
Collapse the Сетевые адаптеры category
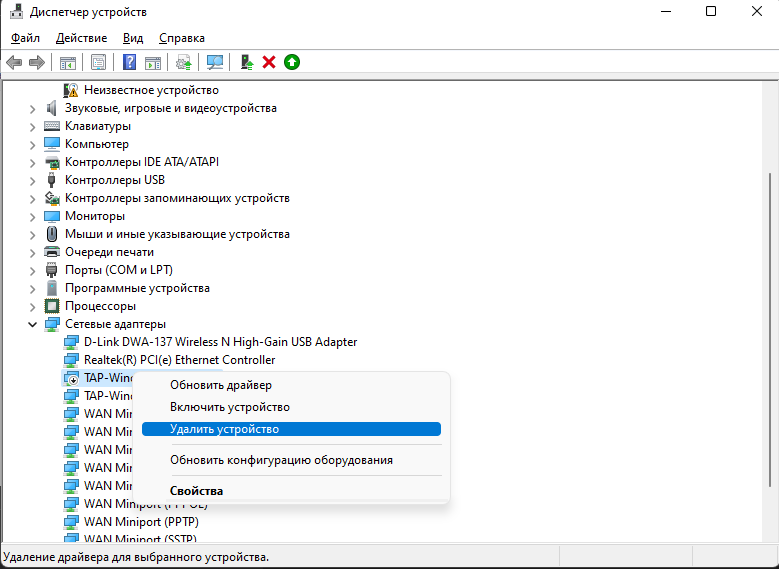point(33,324)
